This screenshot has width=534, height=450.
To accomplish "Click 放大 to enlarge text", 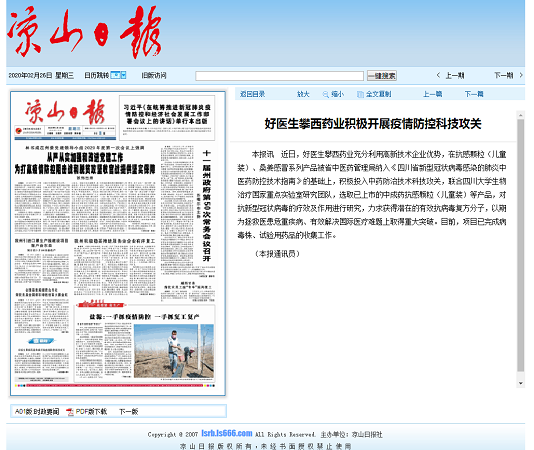I will [303, 94].
